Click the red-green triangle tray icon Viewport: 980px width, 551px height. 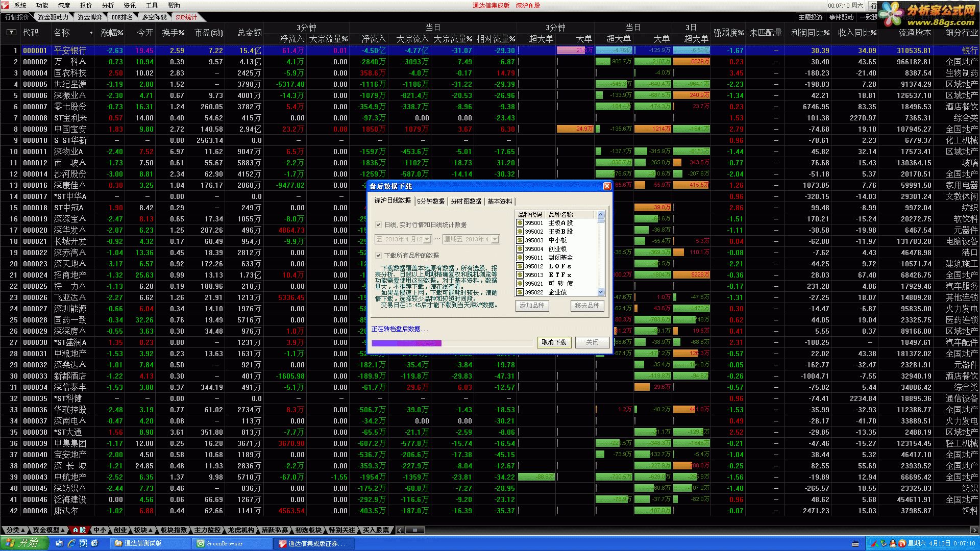point(874,544)
